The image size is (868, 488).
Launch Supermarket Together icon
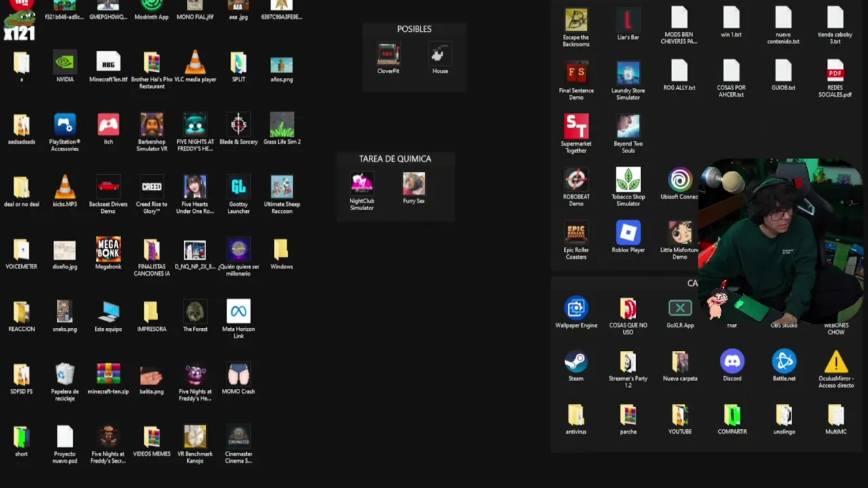click(x=576, y=127)
